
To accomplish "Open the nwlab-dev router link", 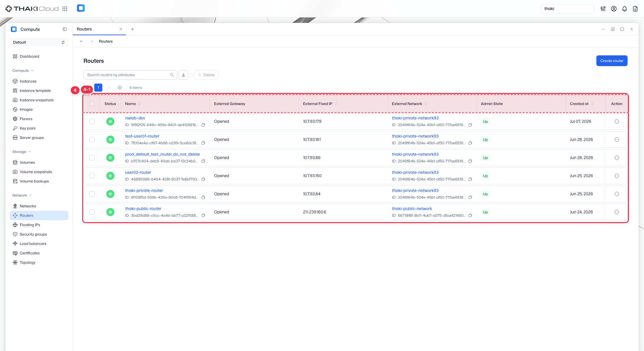I will coord(135,118).
